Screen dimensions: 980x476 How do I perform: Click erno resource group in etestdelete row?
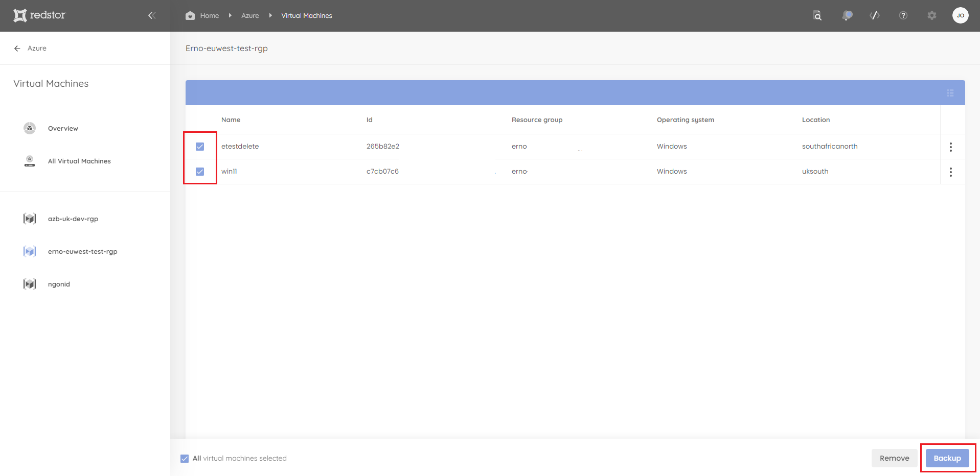pyautogui.click(x=519, y=147)
